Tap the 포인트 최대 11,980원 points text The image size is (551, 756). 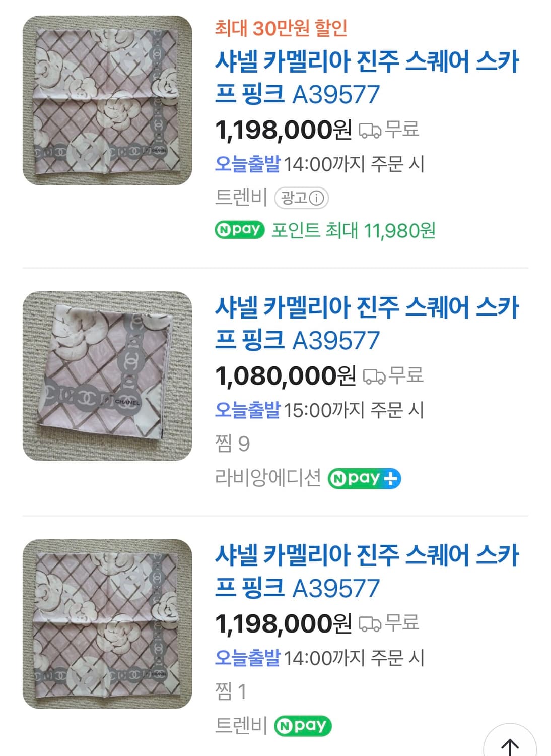point(353,230)
